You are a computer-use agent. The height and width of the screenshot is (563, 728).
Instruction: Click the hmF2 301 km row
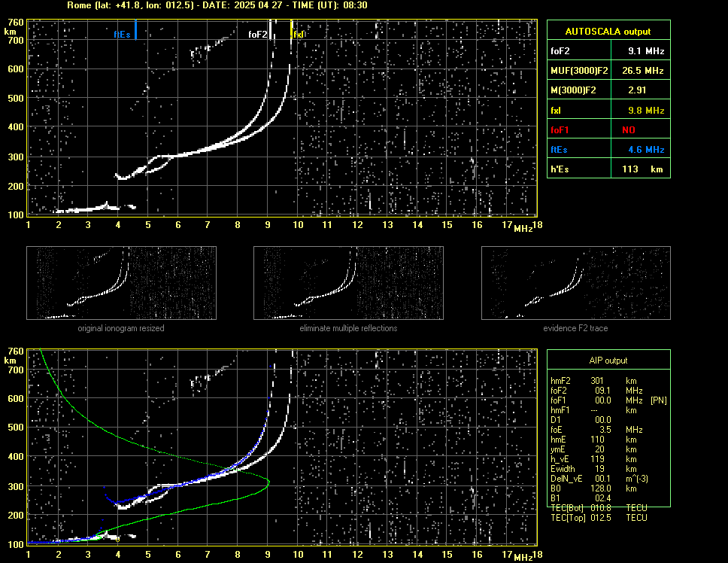tap(593, 381)
